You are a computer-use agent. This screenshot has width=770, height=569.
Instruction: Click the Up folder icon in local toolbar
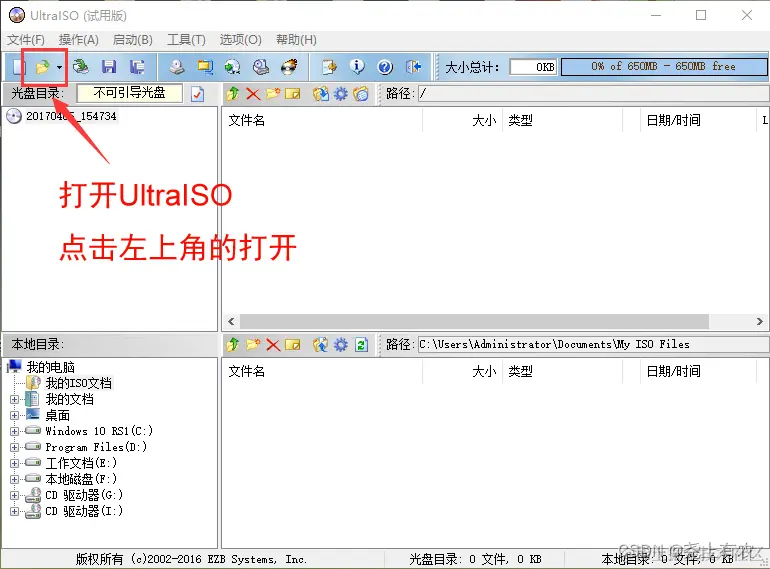[x=233, y=345]
